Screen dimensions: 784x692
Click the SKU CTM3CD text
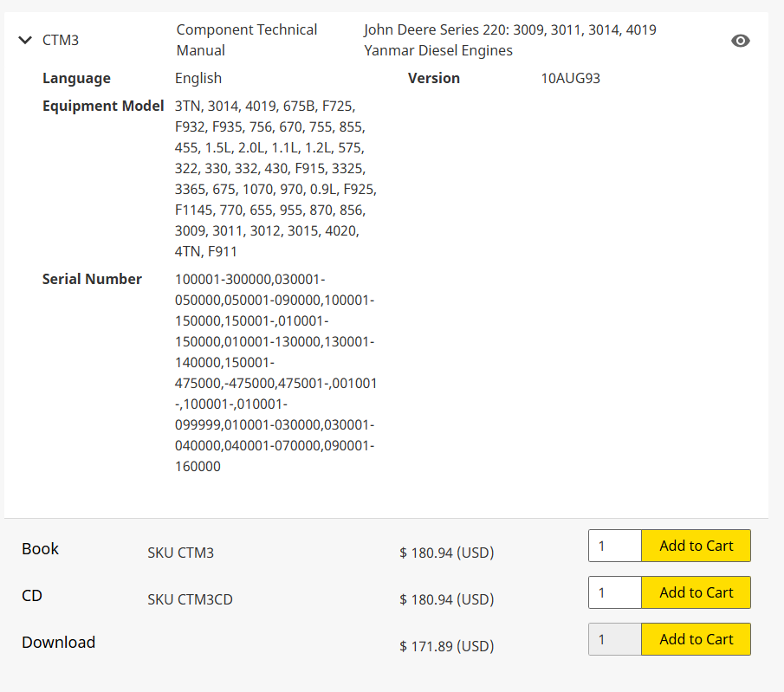[190, 599]
